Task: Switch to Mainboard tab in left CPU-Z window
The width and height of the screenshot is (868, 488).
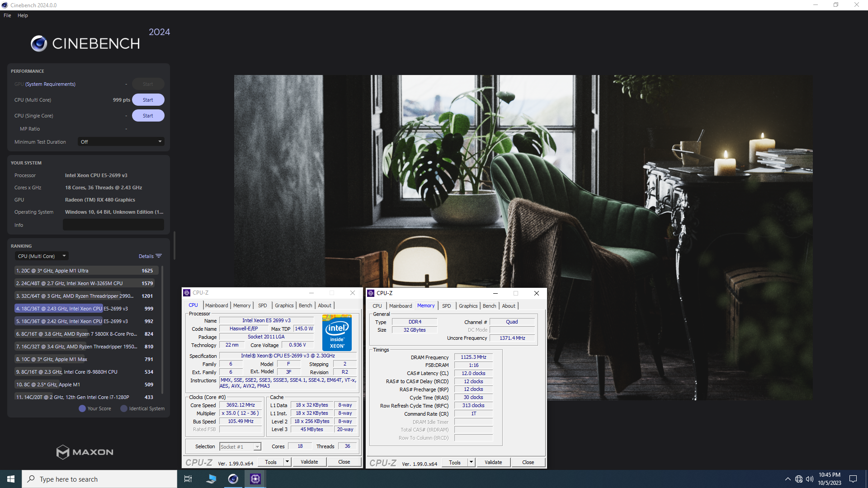Action: [x=217, y=305]
